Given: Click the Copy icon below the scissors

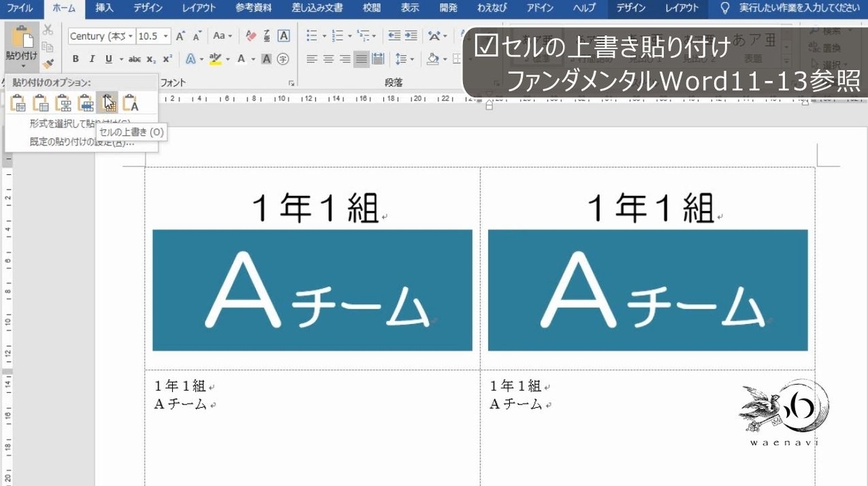Looking at the screenshot, I should (x=48, y=46).
